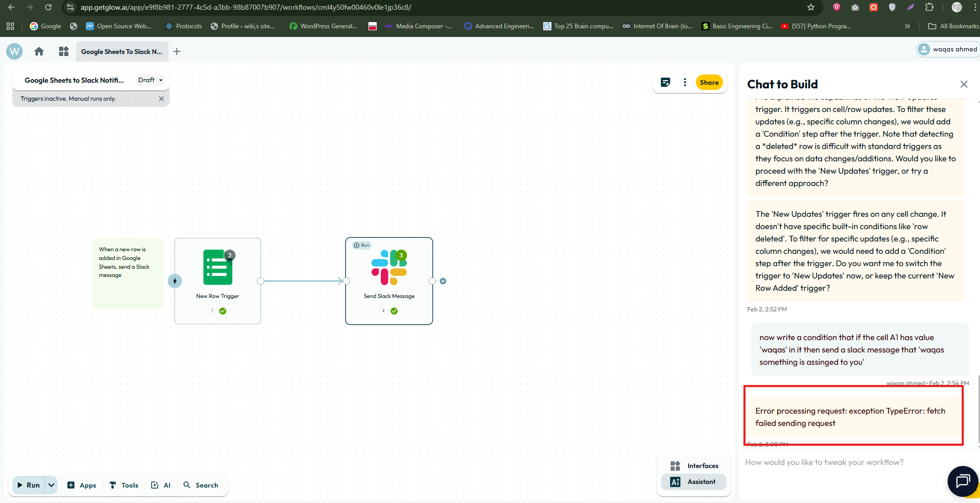The width and height of the screenshot is (980, 503).
Task: Open the support chat bubble
Action: coord(962,481)
